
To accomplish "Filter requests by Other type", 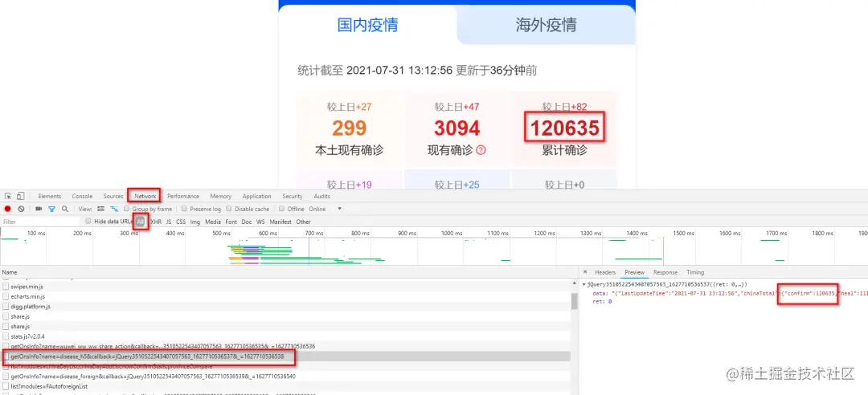I will (303, 222).
